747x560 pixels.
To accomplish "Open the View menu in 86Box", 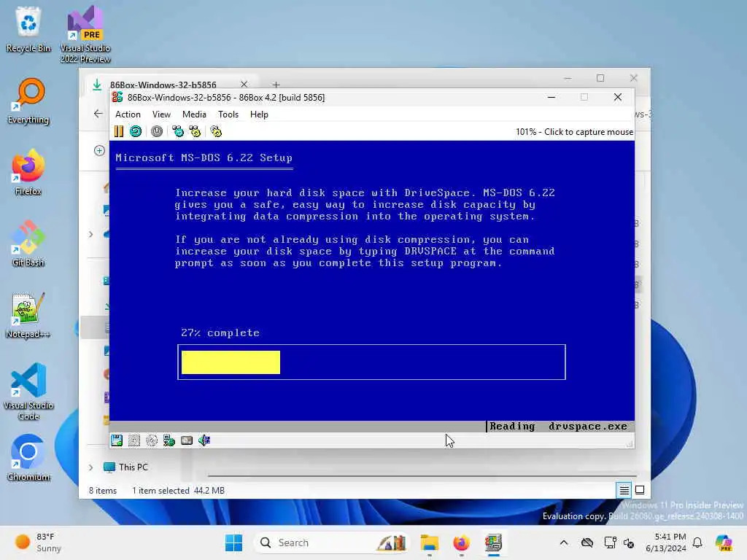I will [x=161, y=114].
